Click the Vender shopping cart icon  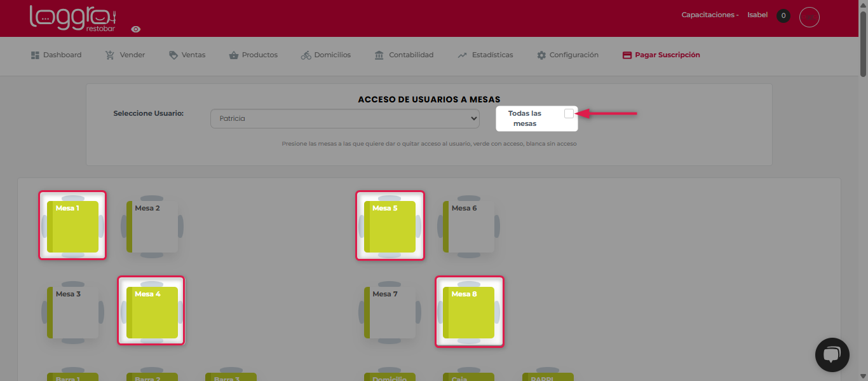[110, 55]
